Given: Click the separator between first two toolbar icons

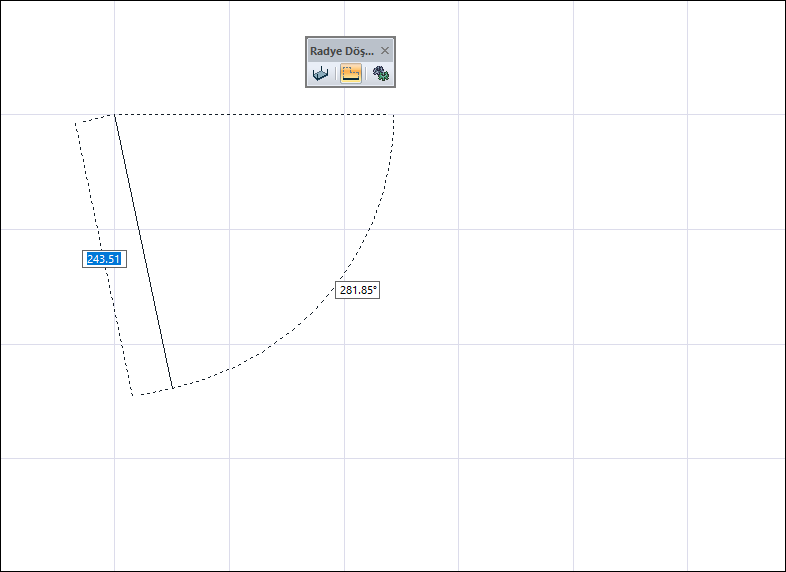Looking at the screenshot, I should 335,74.
